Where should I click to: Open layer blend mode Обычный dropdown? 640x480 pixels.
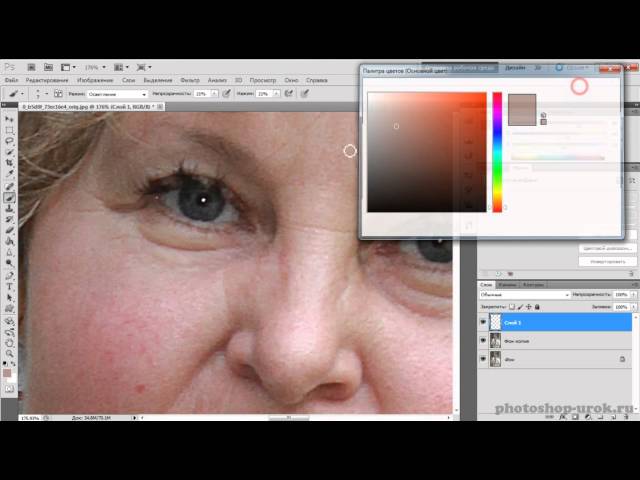click(x=524, y=294)
